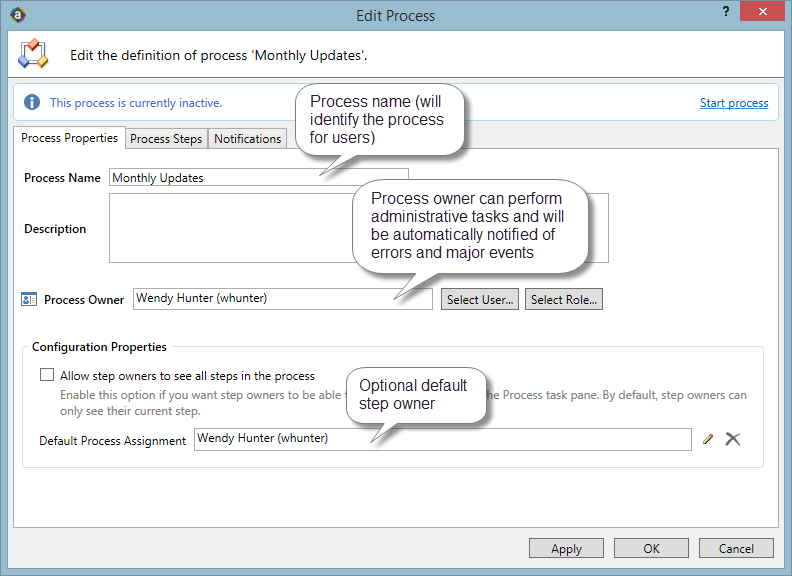792x576 pixels.
Task: Close the Edit Process dialog
Action: point(764,12)
